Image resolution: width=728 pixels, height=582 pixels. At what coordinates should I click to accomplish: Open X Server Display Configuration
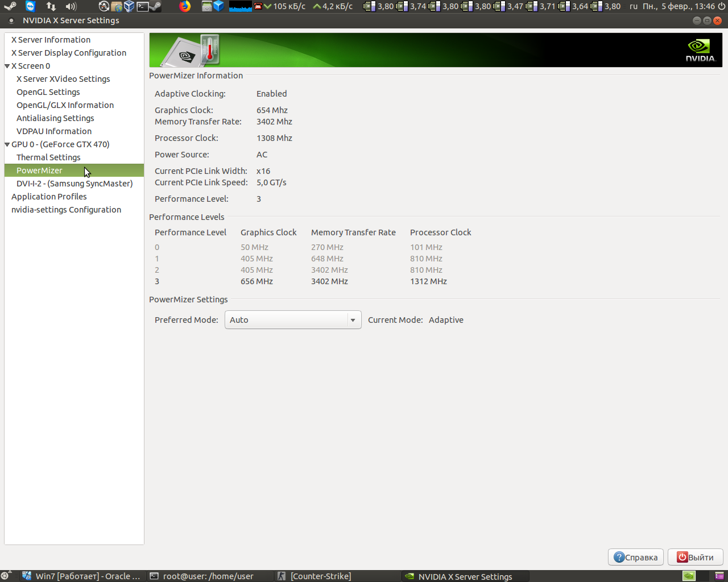pos(69,53)
